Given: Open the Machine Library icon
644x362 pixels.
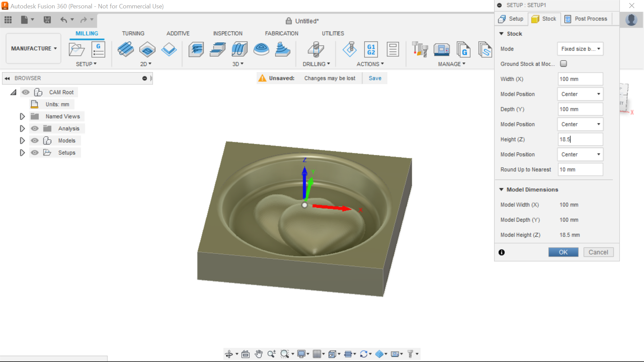Looking at the screenshot, I should (x=442, y=49).
